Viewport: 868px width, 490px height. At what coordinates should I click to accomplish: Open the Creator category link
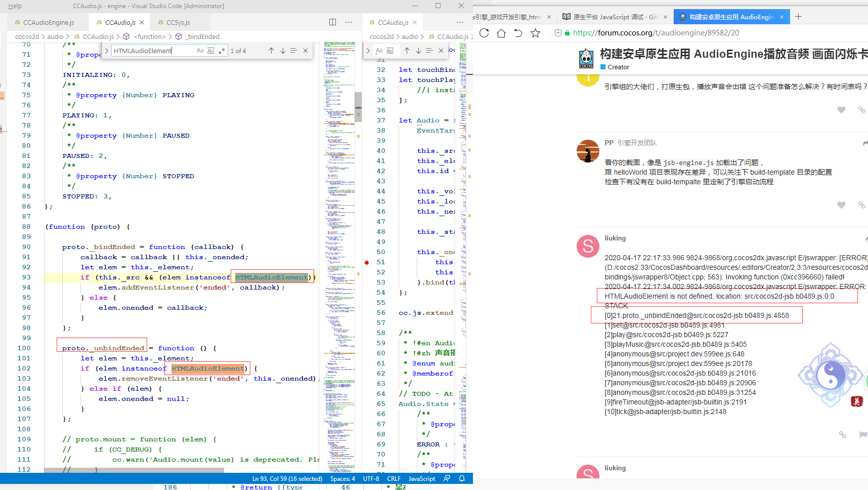coord(615,67)
